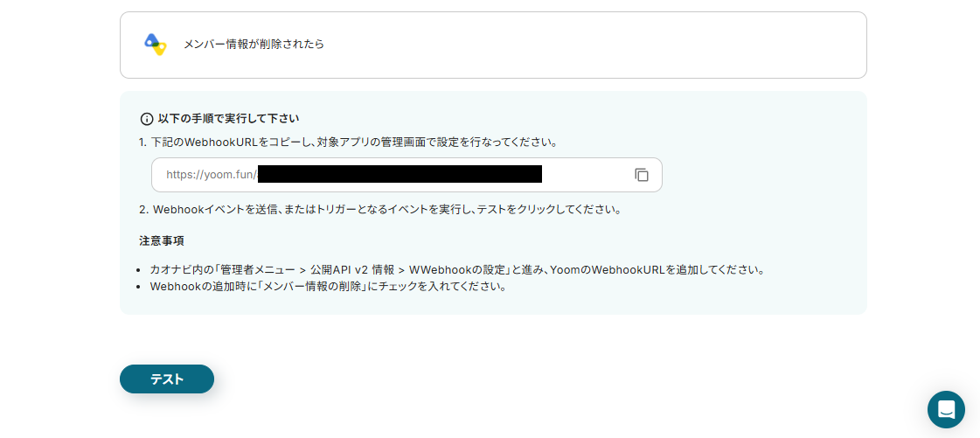This screenshot has height=438, width=980.
Task: Click the heading 以下の手順で実行して下さい
Action: pos(228,119)
